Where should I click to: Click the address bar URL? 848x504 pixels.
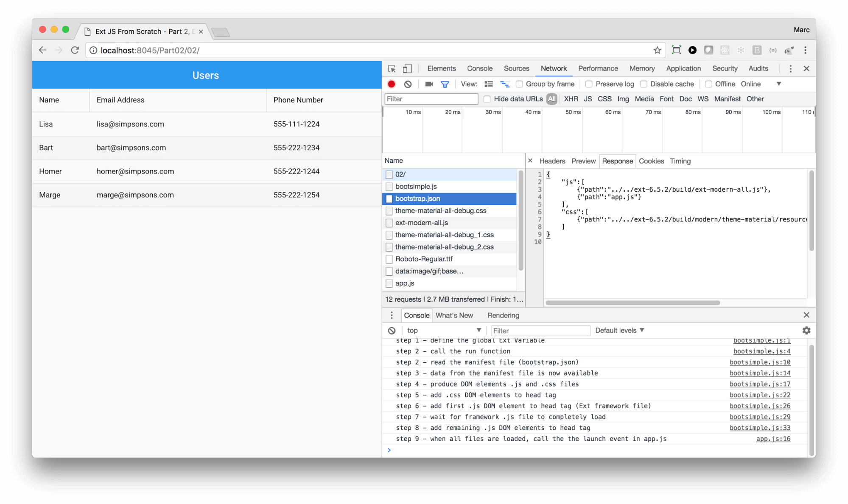[x=150, y=50]
